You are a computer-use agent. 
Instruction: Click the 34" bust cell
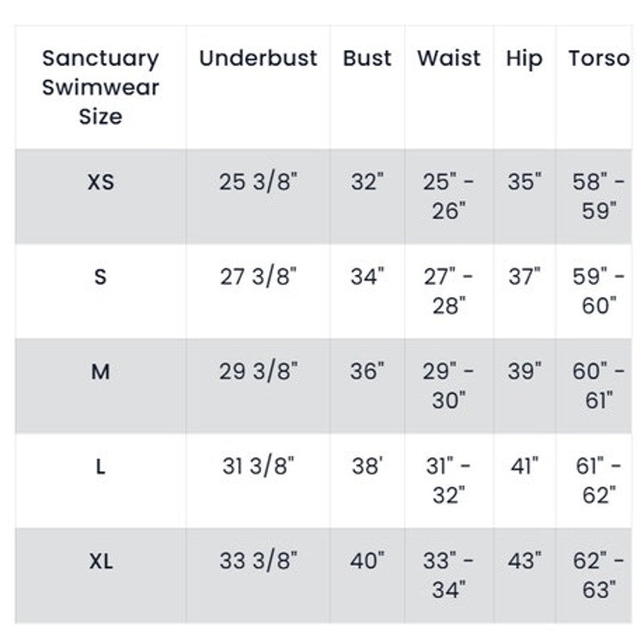coord(367,278)
